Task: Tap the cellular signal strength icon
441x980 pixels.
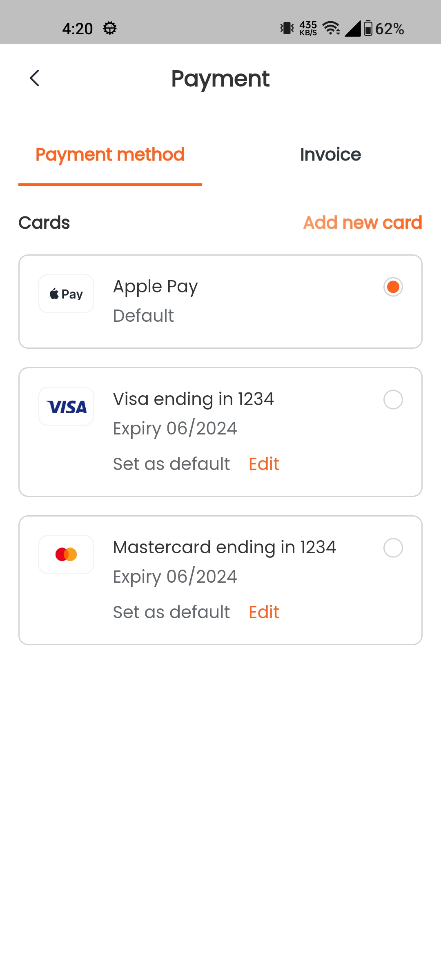Action: point(353,28)
